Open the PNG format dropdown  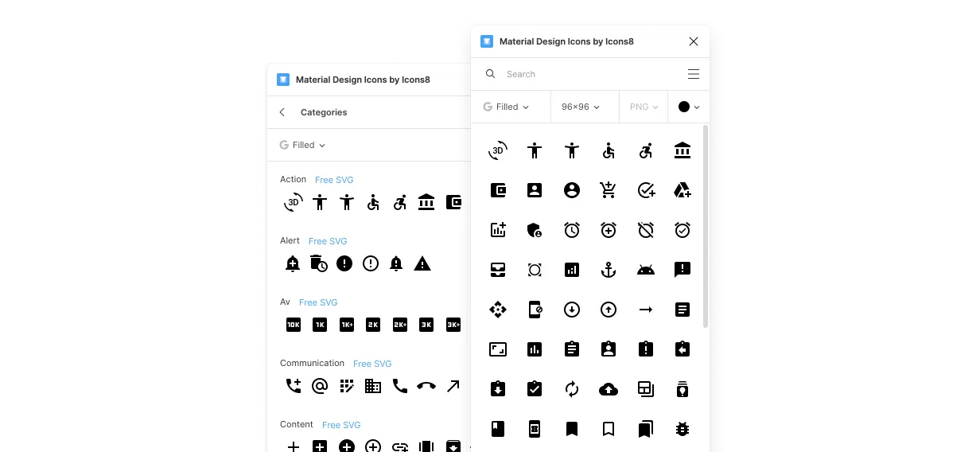(x=644, y=107)
